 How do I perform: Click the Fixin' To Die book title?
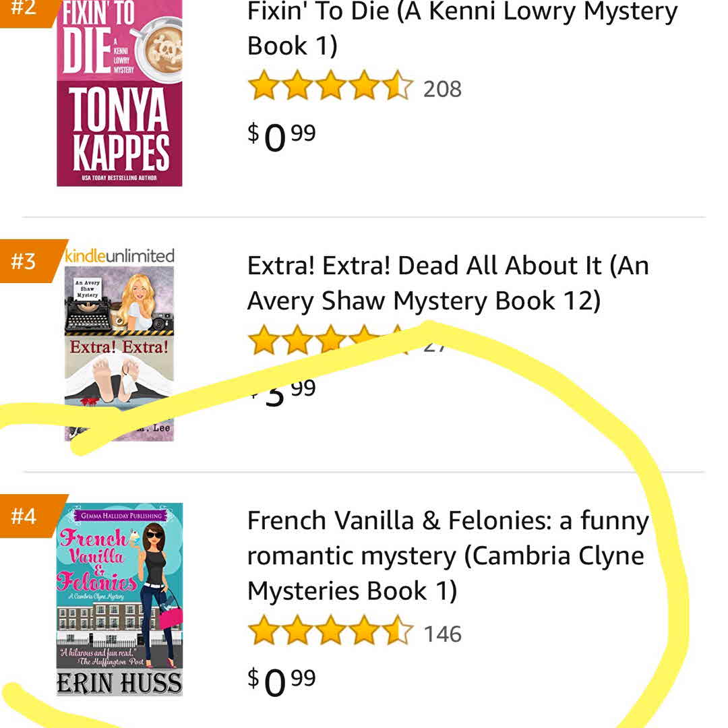coord(462,29)
